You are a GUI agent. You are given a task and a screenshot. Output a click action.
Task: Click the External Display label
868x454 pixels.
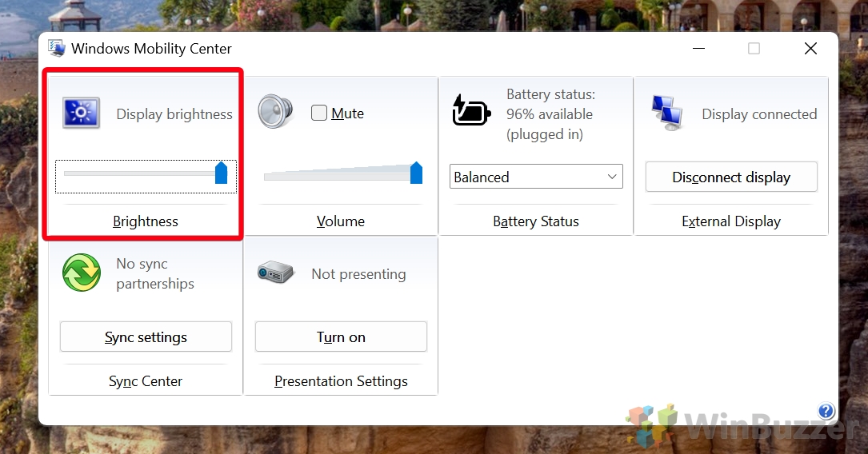(731, 221)
